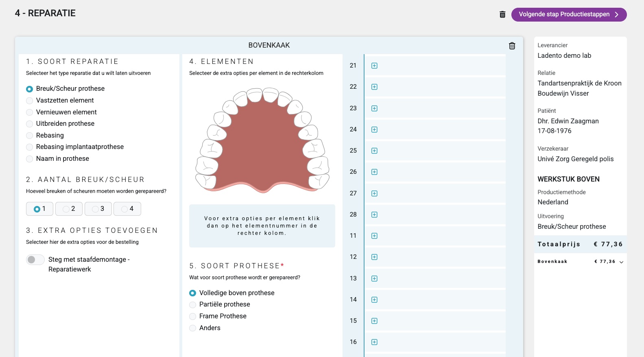Go to Volgende stap Productiestappen
This screenshot has width=644, height=357.
568,15
